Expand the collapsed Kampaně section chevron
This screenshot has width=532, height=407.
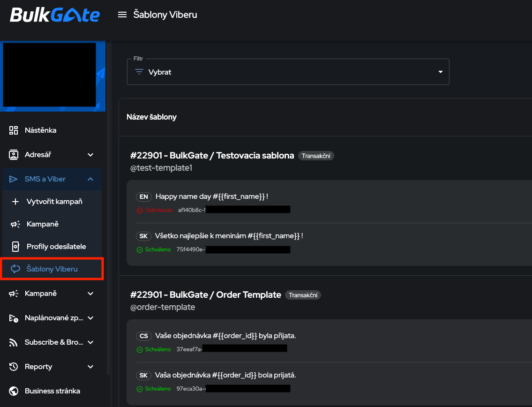click(90, 294)
